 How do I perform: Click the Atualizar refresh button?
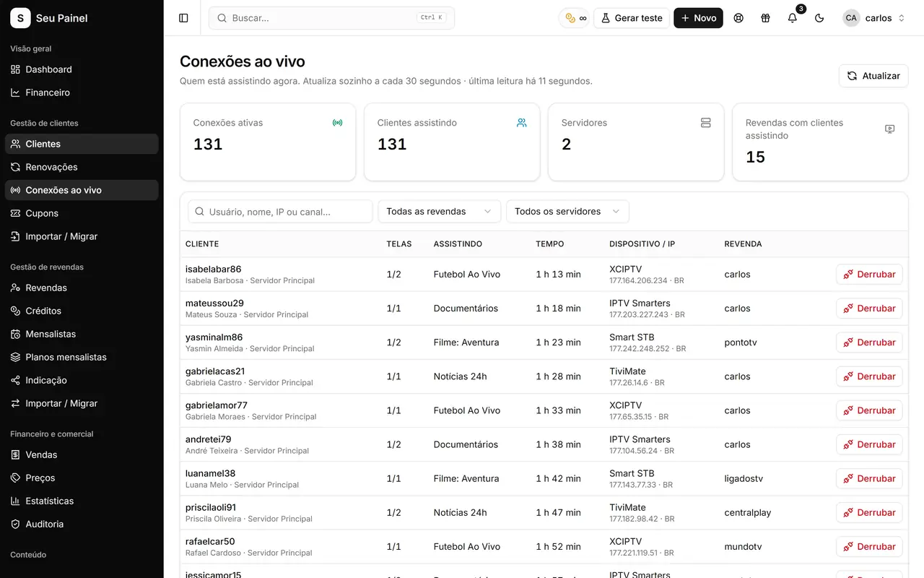(x=873, y=76)
